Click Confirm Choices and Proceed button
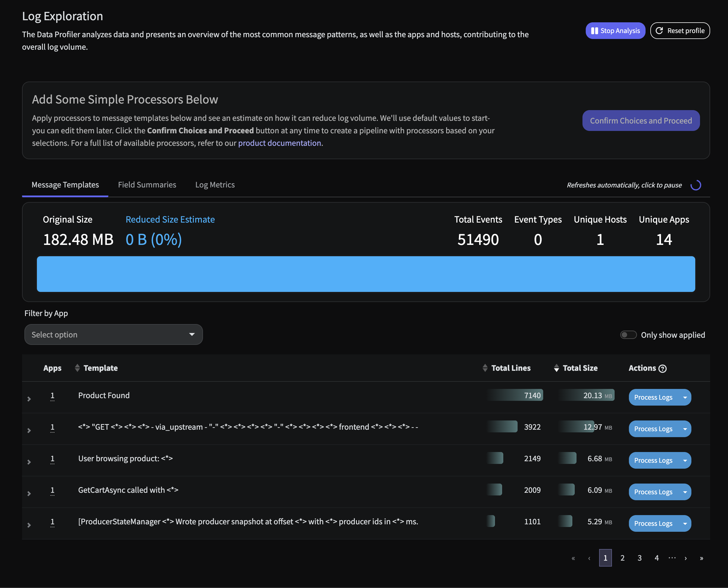 point(640,121)
